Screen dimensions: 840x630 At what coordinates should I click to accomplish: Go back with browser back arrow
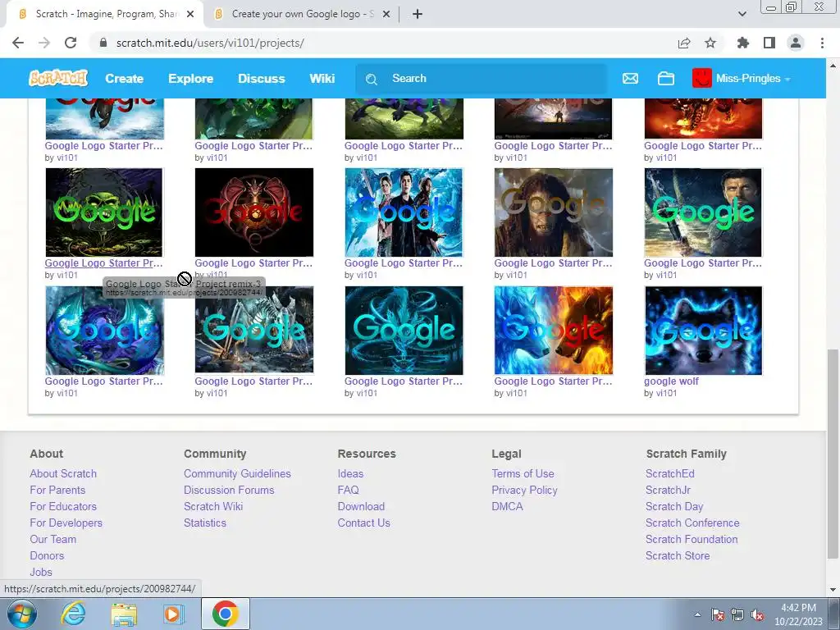pyautogui.click(x=18, y=43)
